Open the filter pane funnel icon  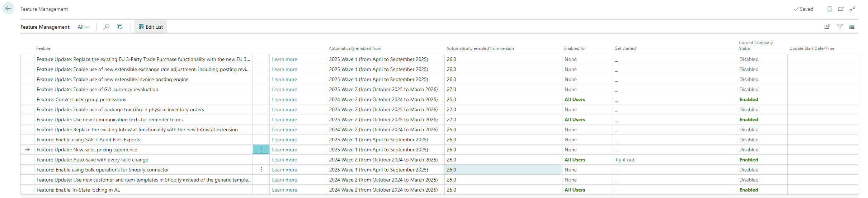(x=840, y=27)
